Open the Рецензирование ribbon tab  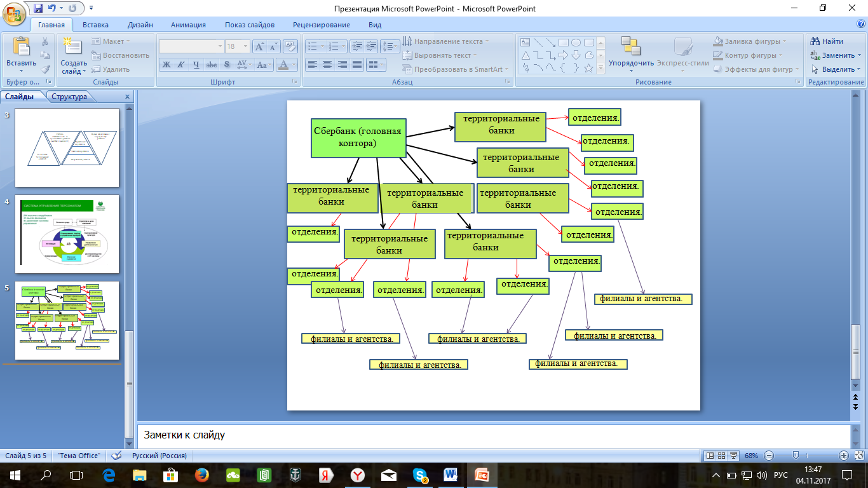tap(322, 25)
